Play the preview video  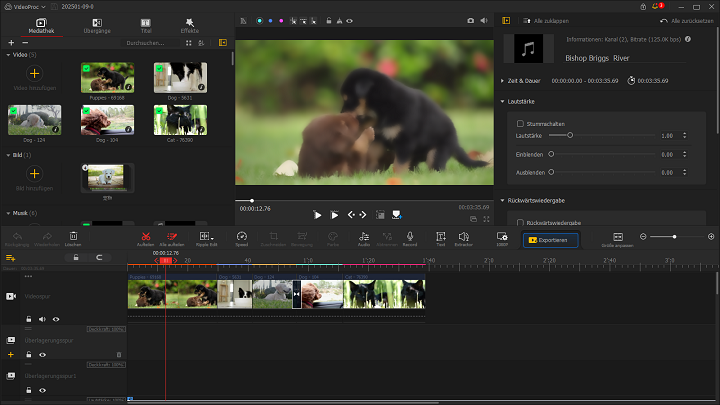317,214
